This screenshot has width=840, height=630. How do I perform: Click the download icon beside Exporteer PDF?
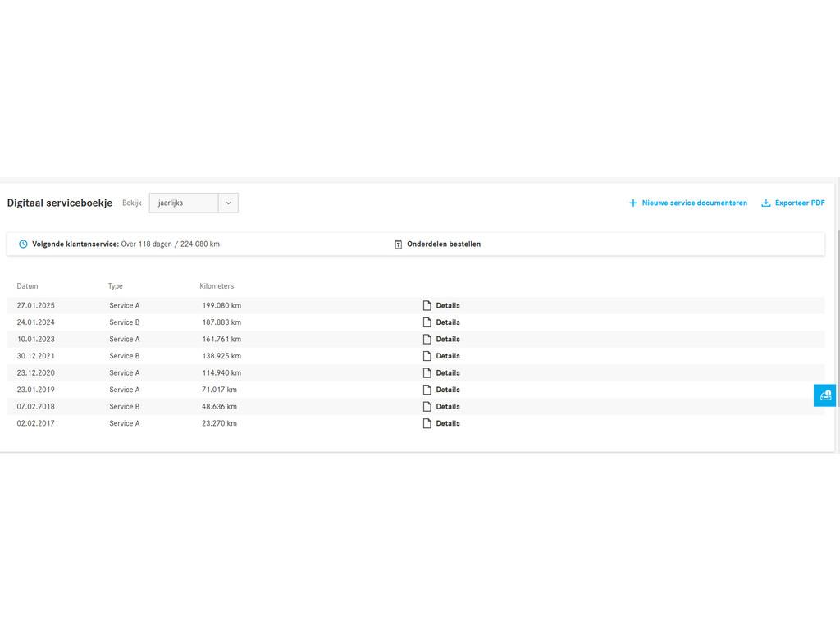click(765, 203)
